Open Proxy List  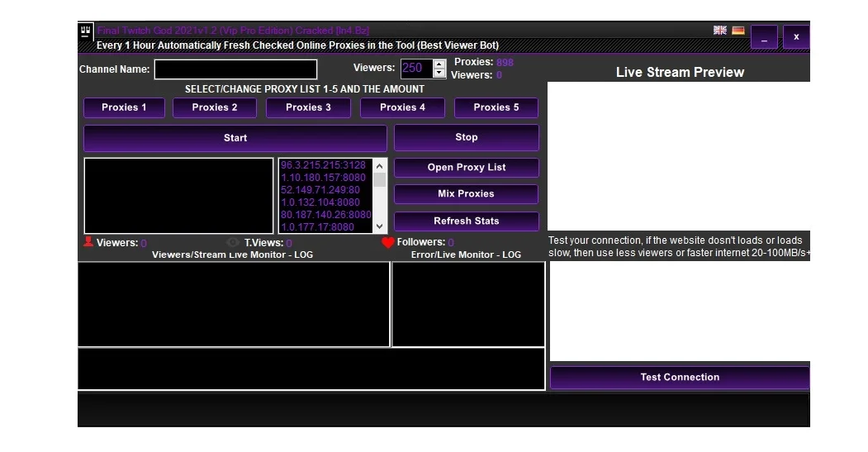click(x=466, y=167)
